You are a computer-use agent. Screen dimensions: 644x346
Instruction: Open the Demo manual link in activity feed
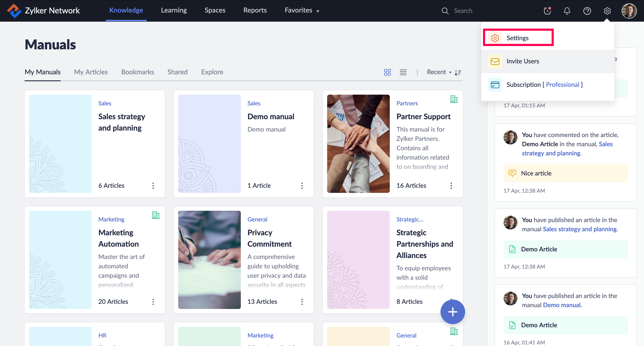pyautogui.click(x=562, y=305)
